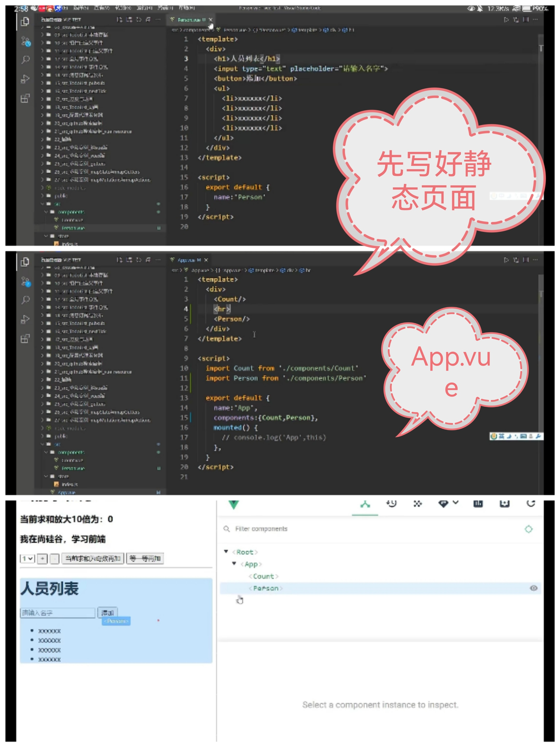
Task: Collapse the Root node in the component tree
Action: coord(226,552)
